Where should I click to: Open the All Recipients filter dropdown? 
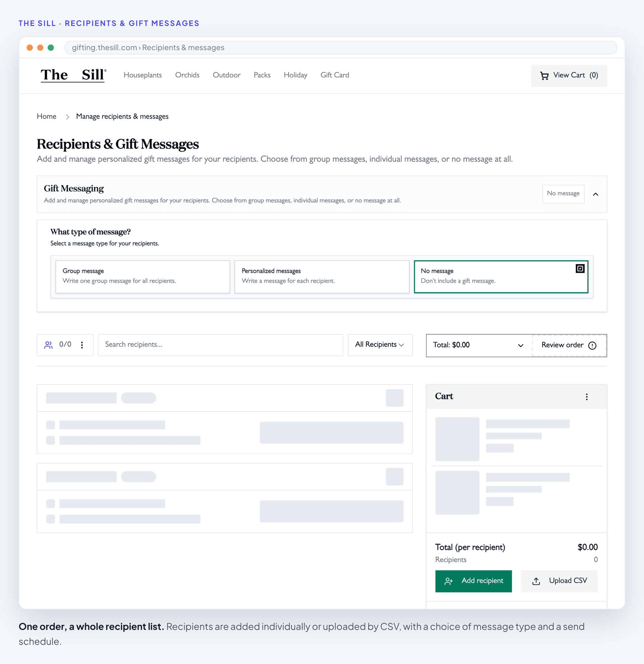pos(380,345)
